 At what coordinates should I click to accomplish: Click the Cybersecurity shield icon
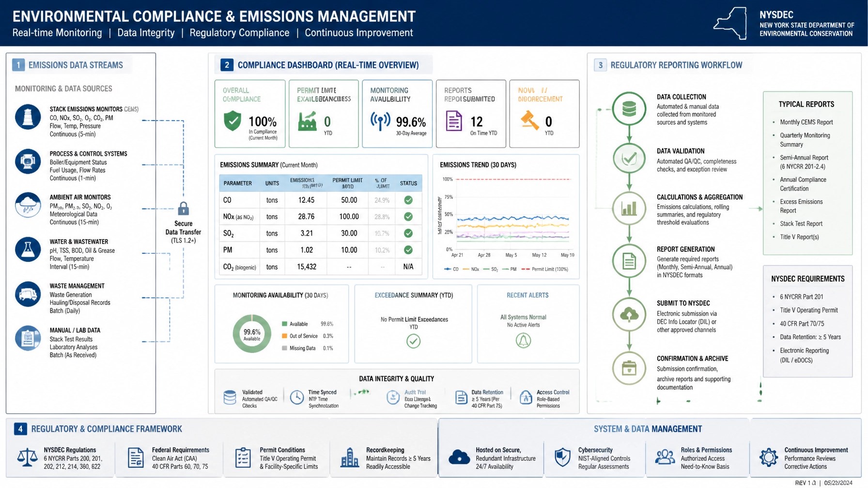click(x=562, y=457)
